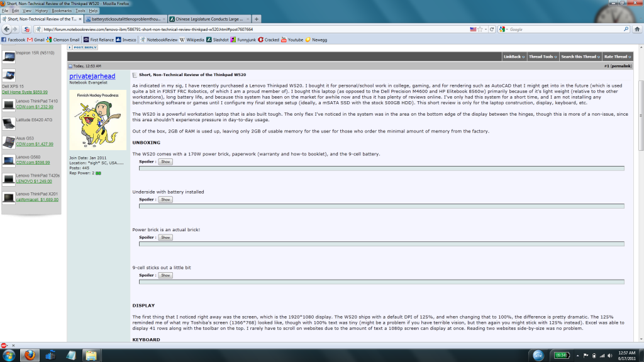Viewport: 644px width, 362px height.
Task: Click the taskbar clock showing 12:57 AM
Action: pyautogui.click(x=627, y=356)
